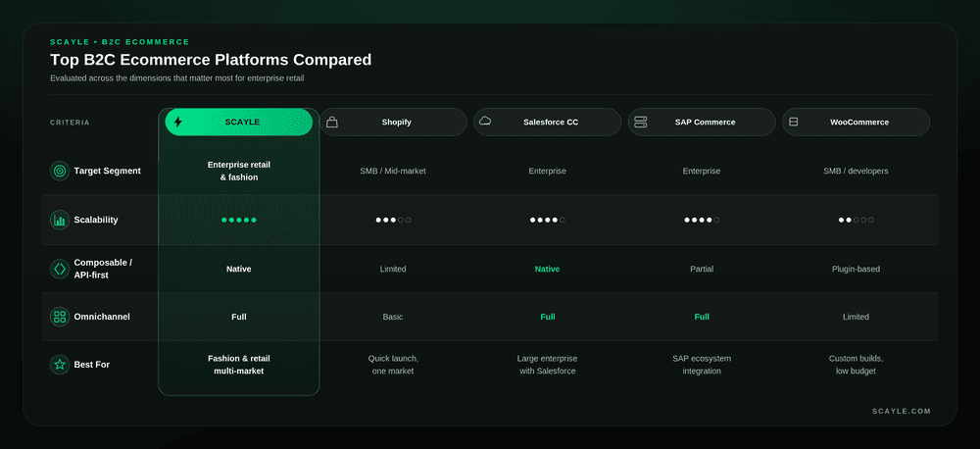Click 'Custom builds, low budget' cell

[x=856, y=365]
